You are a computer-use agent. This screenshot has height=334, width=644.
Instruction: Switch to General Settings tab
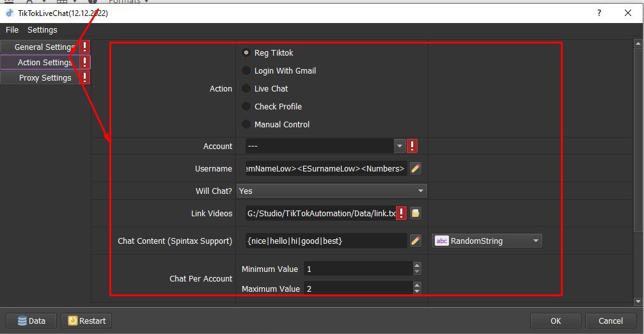(x=41, y=47)
